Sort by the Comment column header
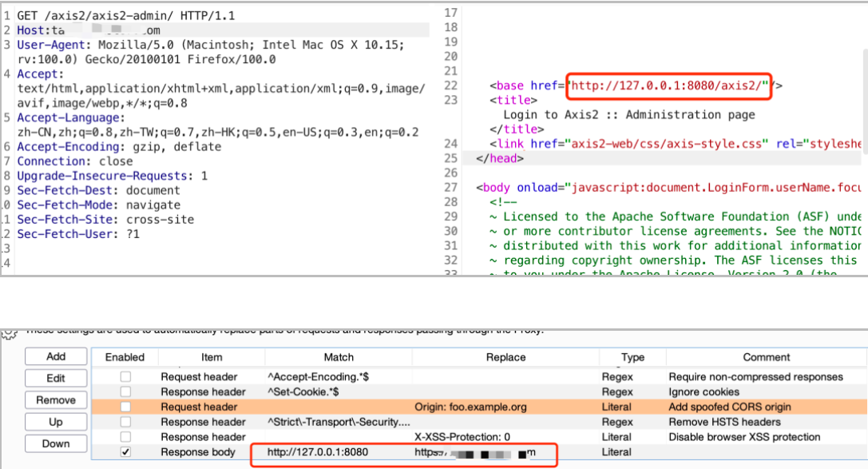This screenshot has width=868, height=469. 766,357
